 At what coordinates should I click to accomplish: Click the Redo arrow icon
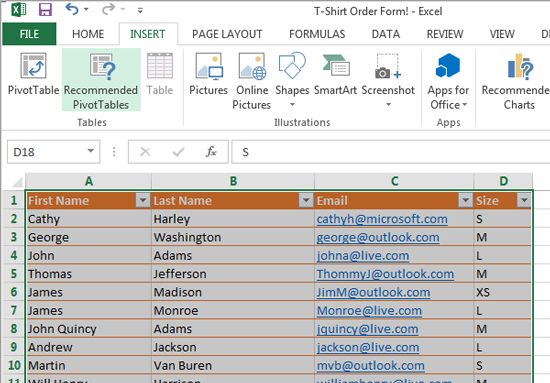click(108, 9)
